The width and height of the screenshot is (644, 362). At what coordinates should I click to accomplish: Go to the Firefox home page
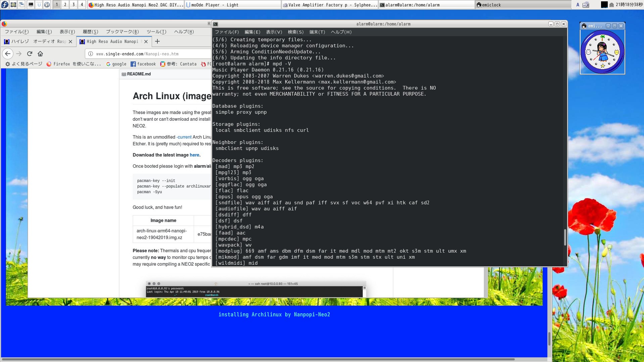[x=40, y=54]
